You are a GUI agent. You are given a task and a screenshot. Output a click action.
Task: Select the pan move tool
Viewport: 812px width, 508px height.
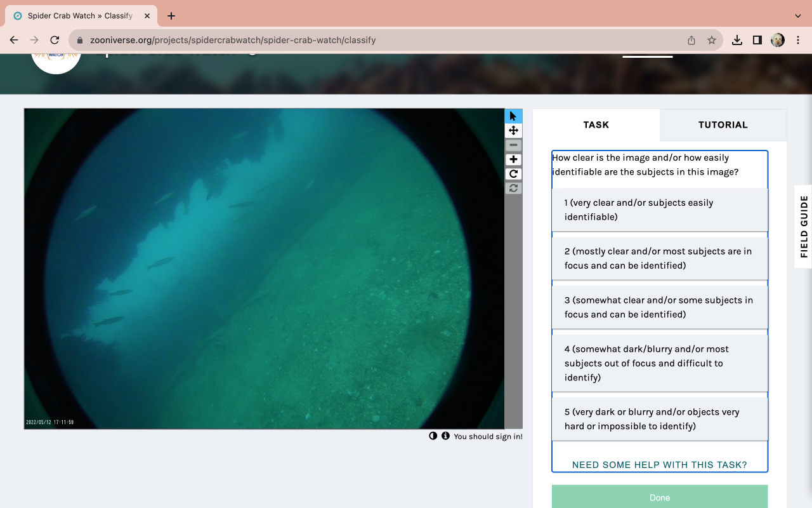[513, 130]
